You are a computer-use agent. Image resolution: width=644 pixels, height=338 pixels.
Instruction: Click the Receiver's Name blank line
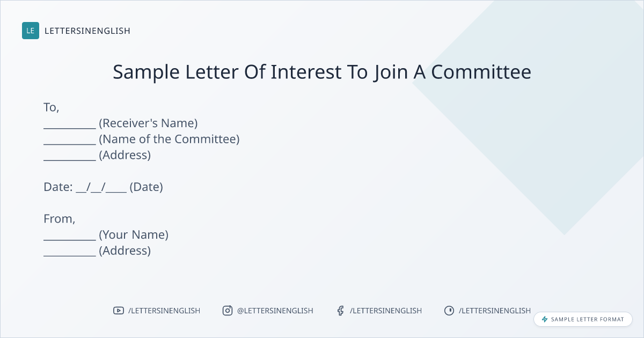pyautogui.click(x=70, y=125)
